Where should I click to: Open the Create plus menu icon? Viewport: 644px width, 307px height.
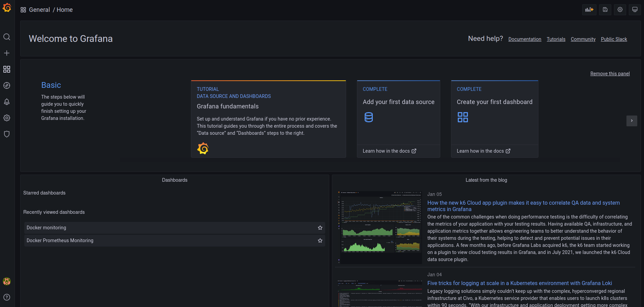pyautogui.click(x=7, y=53)
